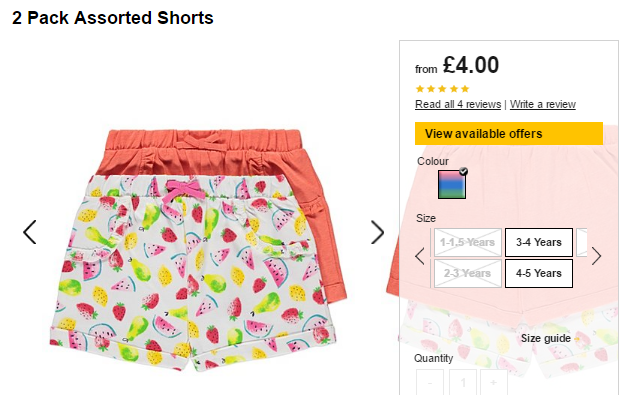Open the Size guide link
This screenshot has width=619, height=395.
(x=546, y=339)
